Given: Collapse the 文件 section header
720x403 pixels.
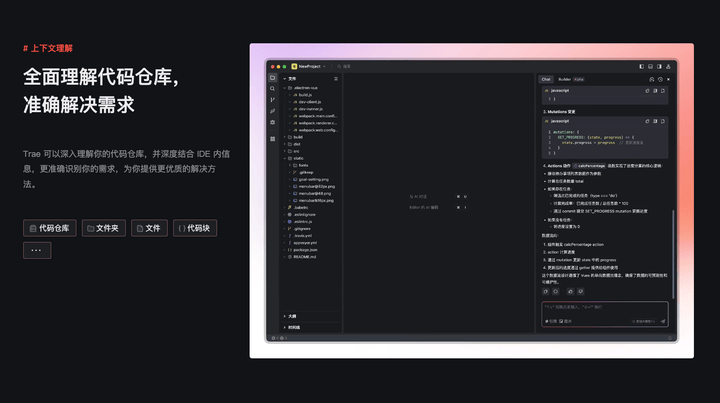Looking at the screenshot, I should pyautogui.click(x=290, y=79).
